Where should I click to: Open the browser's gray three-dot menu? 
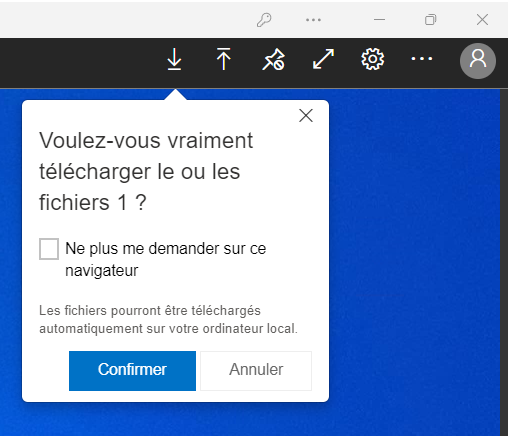click(x=313, y=20)
